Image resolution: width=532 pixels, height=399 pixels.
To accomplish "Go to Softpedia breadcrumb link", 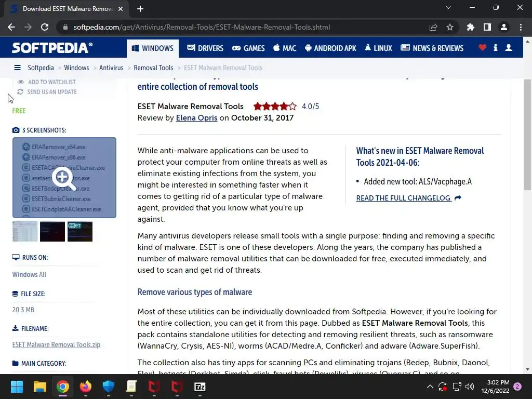I will (41, 68).
